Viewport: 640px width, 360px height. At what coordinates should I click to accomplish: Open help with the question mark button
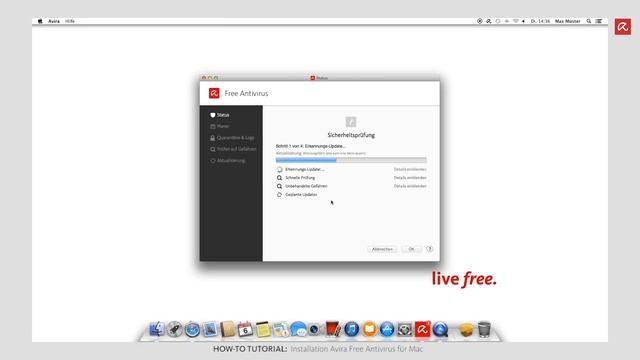click(429, 249)
